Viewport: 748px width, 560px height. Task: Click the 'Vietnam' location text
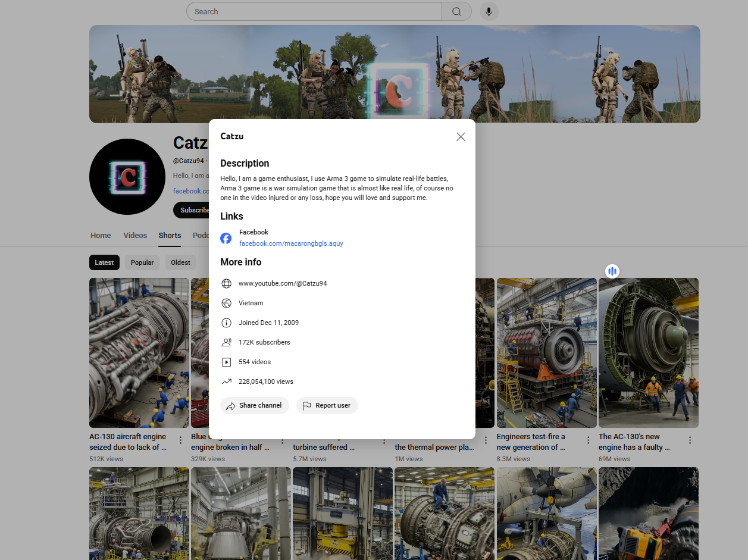coord(251,303)
